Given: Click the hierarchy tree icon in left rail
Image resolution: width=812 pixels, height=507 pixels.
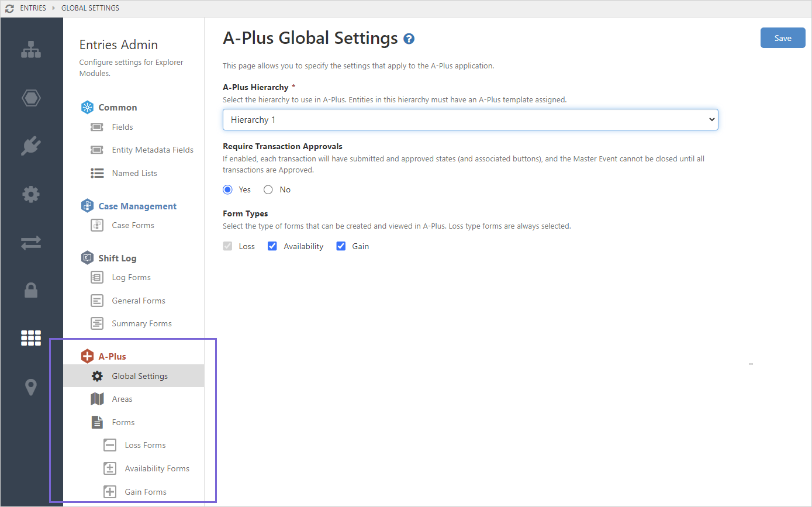Looking at the screenshot, I should click(x=31, y=50).
